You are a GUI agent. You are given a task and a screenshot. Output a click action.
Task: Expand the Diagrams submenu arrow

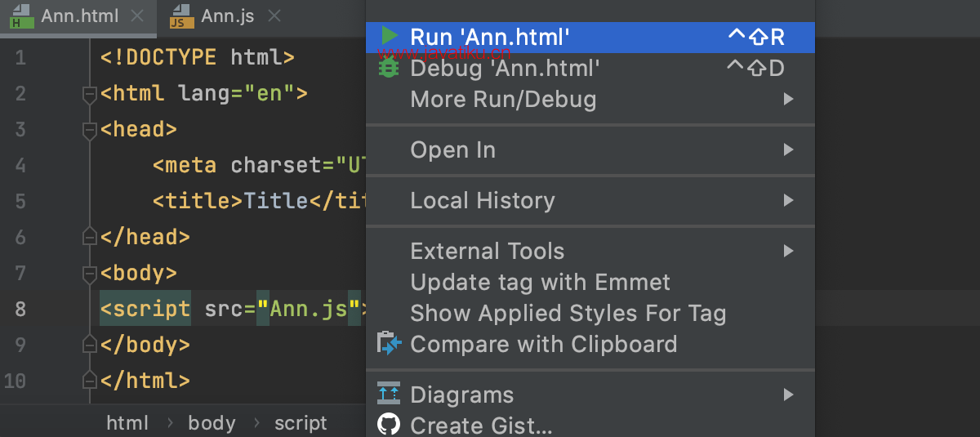(x=788, y=395)
